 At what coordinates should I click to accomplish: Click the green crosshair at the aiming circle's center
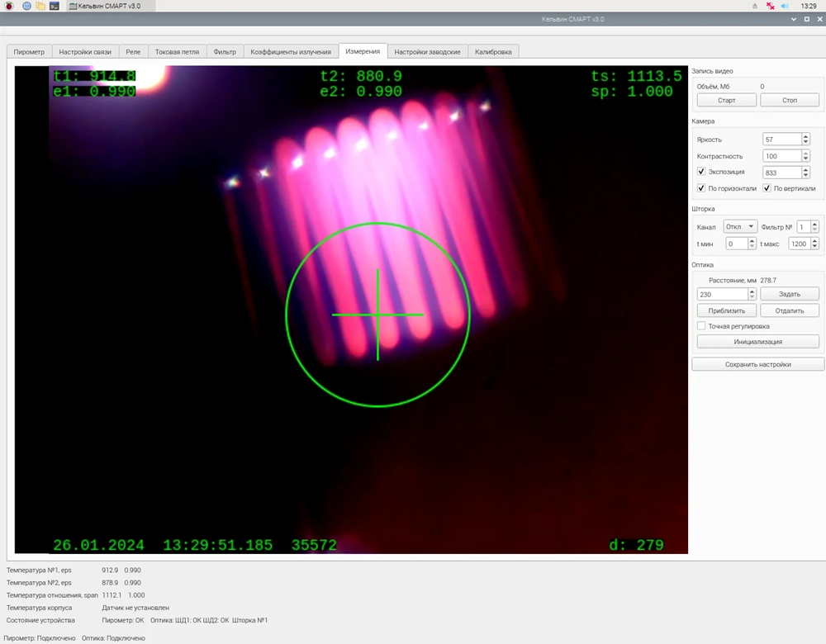pos(378,315)
